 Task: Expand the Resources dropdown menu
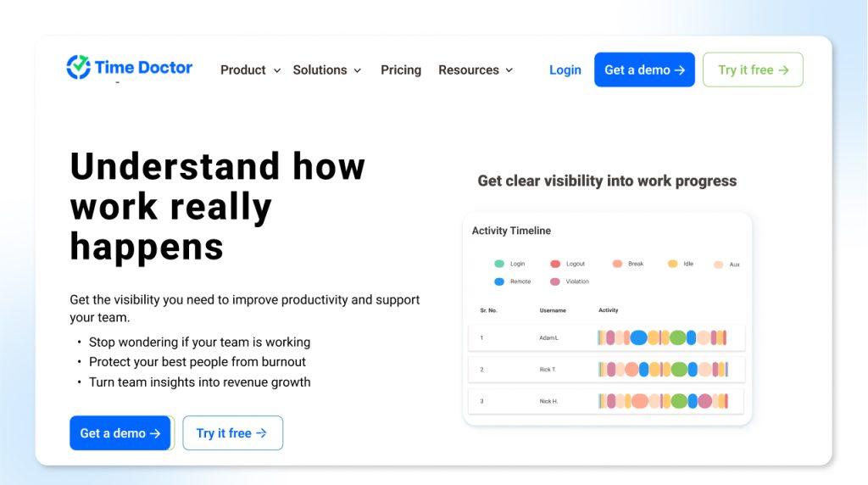click(475, 70)
